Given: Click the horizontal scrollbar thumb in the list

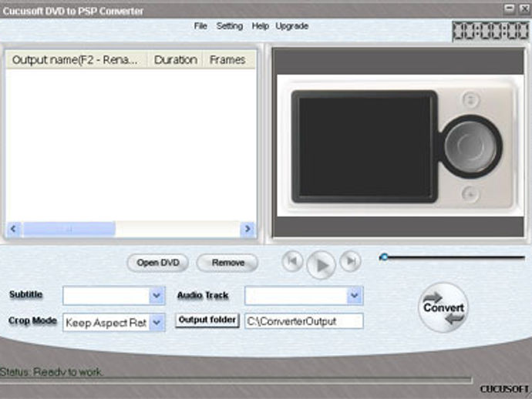Looking at the screenshot, I should tap(69, 229).
